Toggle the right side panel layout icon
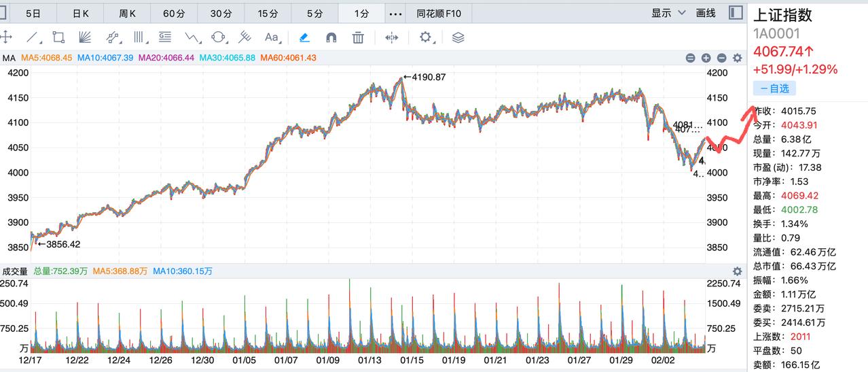Image resolution: width=868 pixels, height=372 pixels. pos(736,13)
